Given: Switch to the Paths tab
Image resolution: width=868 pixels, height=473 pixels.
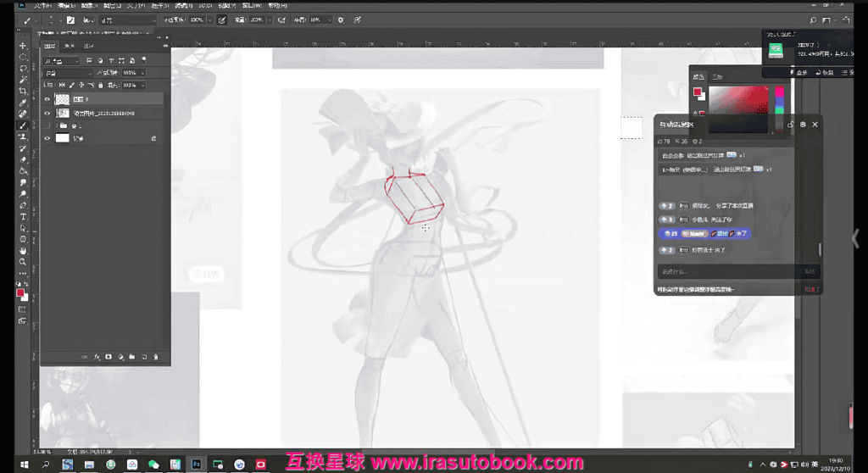Looking at the screenshot, I should point(89,46).
